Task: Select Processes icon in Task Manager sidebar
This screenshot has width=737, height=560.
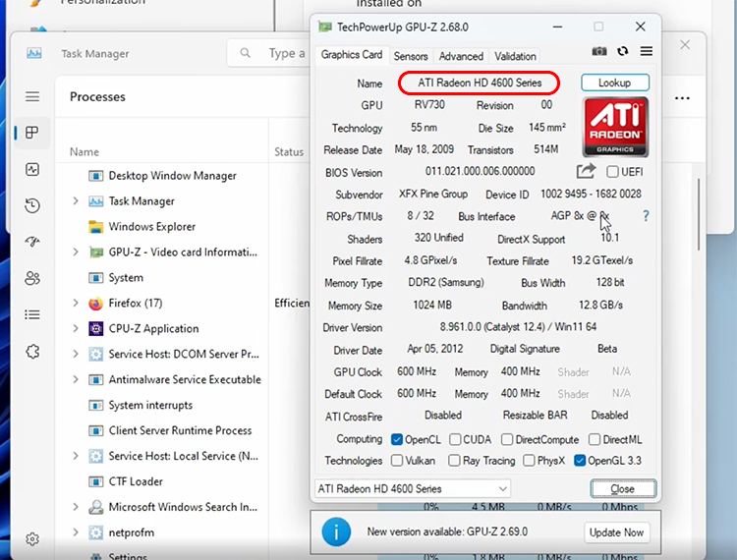Action: pos(32,133)
